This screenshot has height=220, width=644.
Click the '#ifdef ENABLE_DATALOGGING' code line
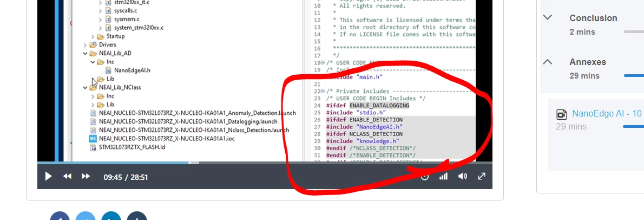coord(367,106)
